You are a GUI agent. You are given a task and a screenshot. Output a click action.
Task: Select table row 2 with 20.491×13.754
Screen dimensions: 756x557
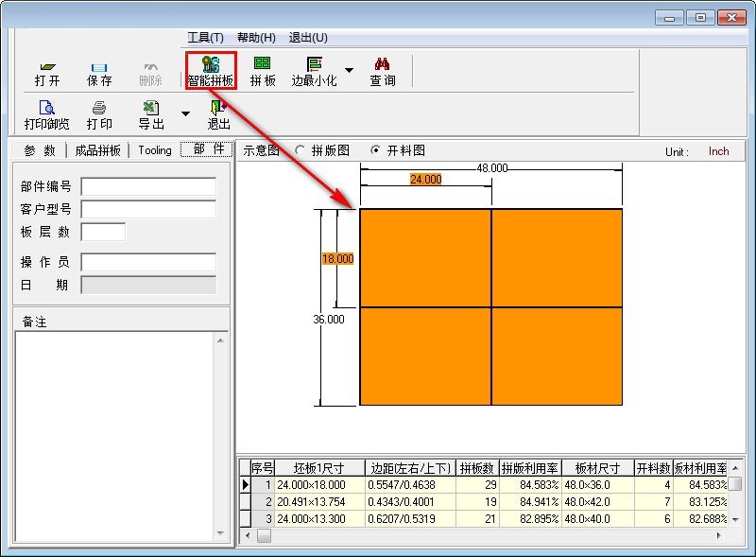pyautogui.click(x=484, y=502)
